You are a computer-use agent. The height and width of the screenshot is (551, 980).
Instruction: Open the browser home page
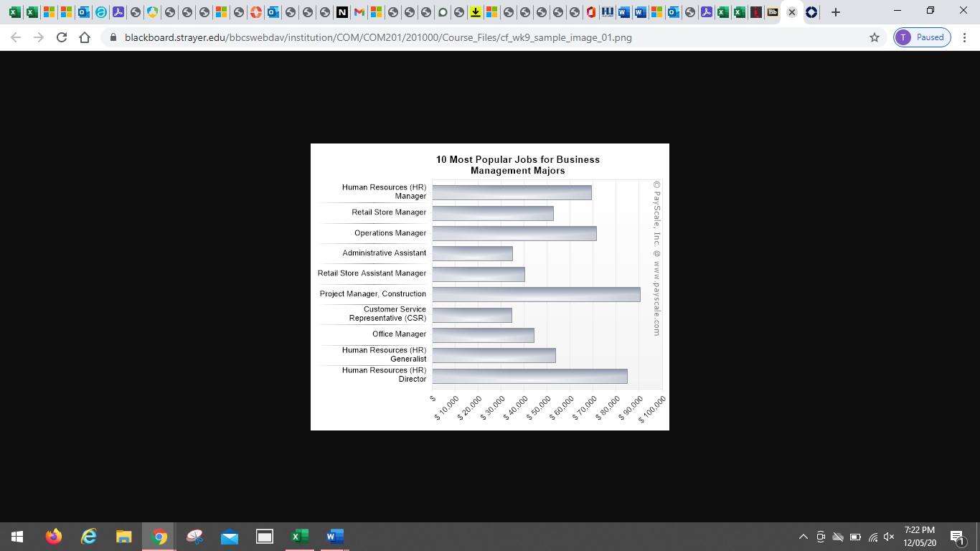pyautogui.click(x=85, y=37)
